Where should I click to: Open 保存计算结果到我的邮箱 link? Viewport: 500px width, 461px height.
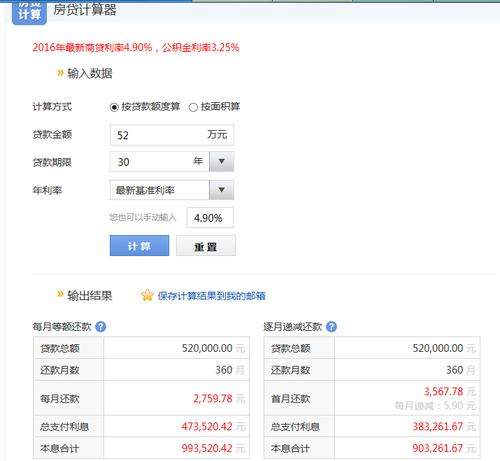[x=212, y=296]
